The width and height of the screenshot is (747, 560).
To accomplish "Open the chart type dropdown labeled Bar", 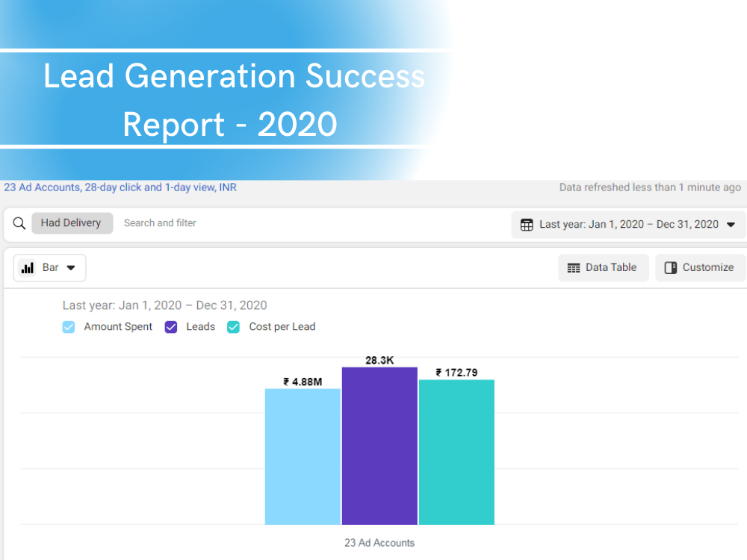I will point(49,267).
